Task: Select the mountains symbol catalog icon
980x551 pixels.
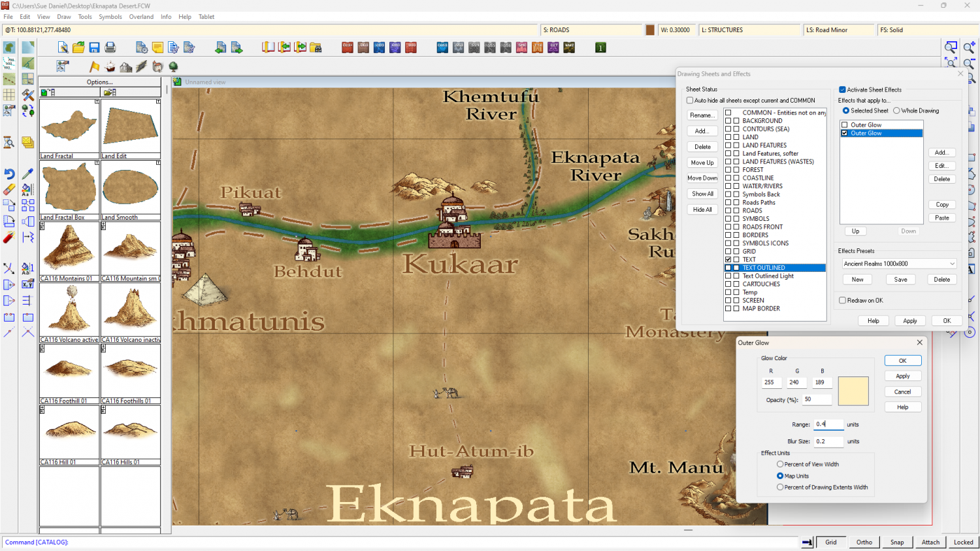Action: point(126,66)
